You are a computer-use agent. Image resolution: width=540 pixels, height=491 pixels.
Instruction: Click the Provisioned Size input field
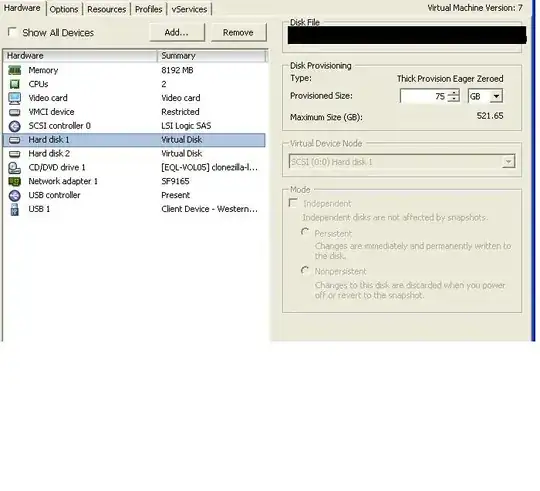(x=424, y=96)
